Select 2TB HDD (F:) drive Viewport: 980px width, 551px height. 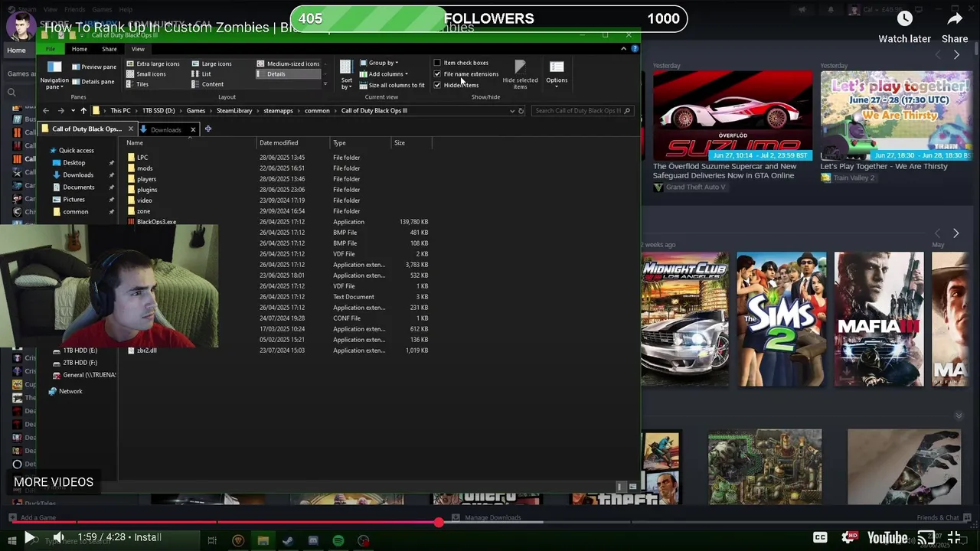point(80,363)
